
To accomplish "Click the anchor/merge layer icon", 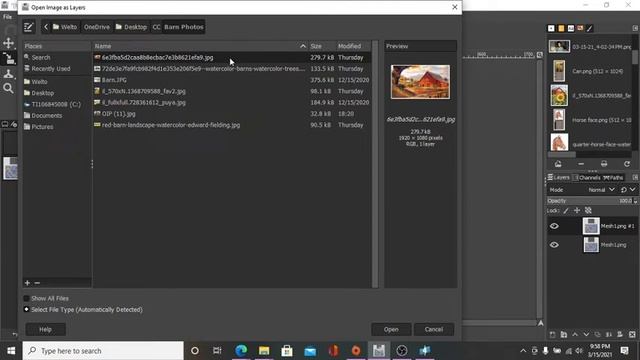I will click(x=609, y=334).
